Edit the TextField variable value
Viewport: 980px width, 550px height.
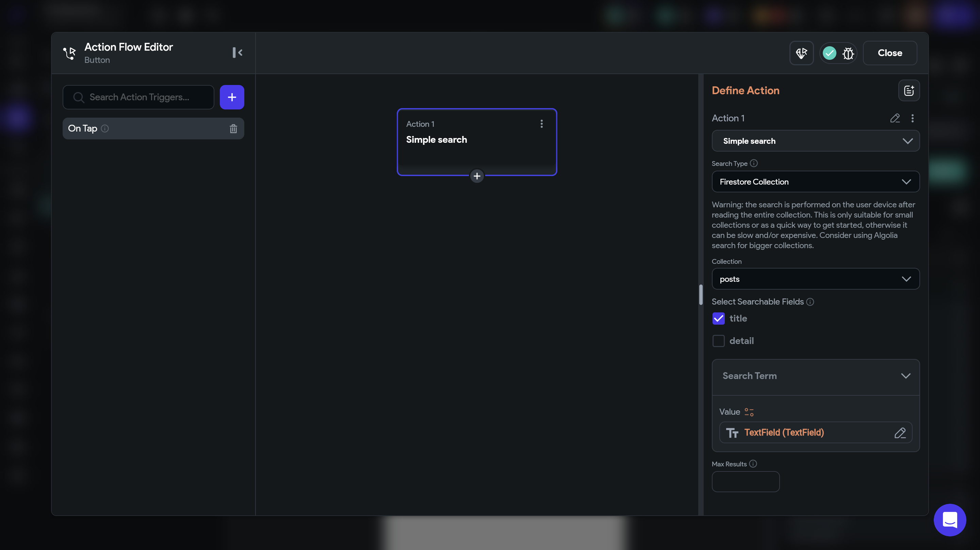pyautogui.click(x=900, y=432)
